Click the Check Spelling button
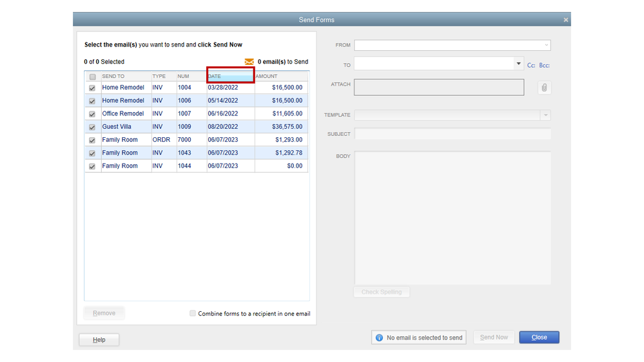The image size is (644, 362). coord(382,292)
